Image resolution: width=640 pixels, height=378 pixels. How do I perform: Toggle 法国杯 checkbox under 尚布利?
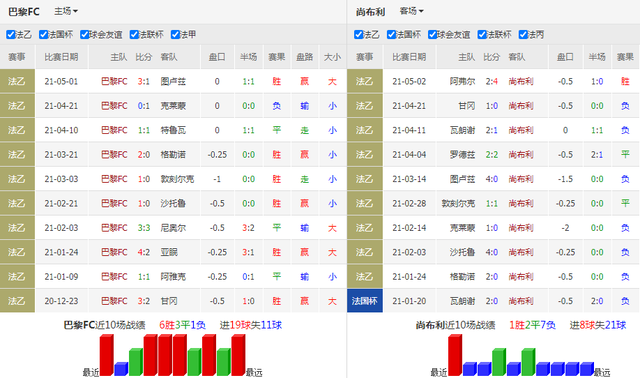pos(391,35)
